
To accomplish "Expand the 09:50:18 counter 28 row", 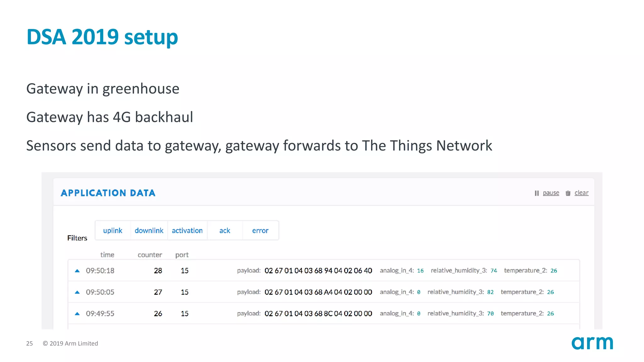I will coord(324,271).
